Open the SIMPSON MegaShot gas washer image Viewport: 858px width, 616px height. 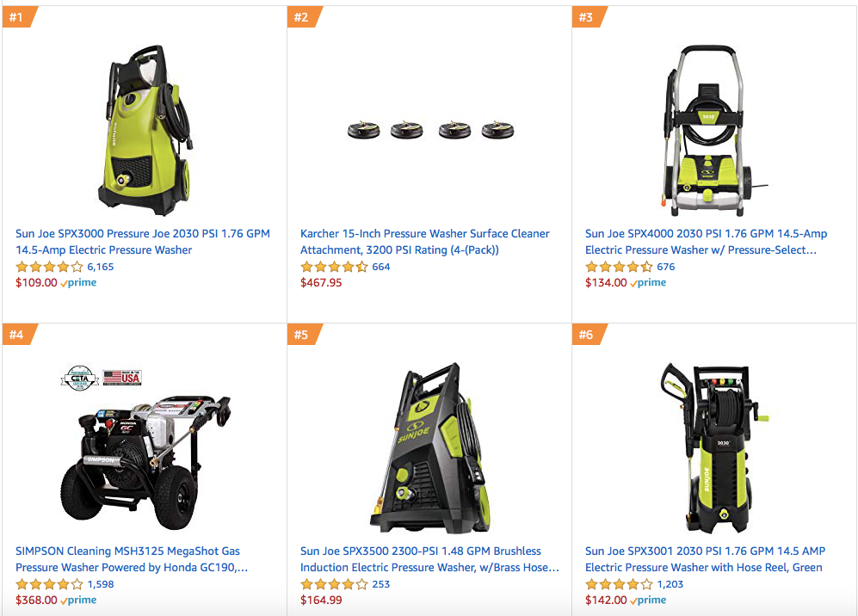pos(145,447)
